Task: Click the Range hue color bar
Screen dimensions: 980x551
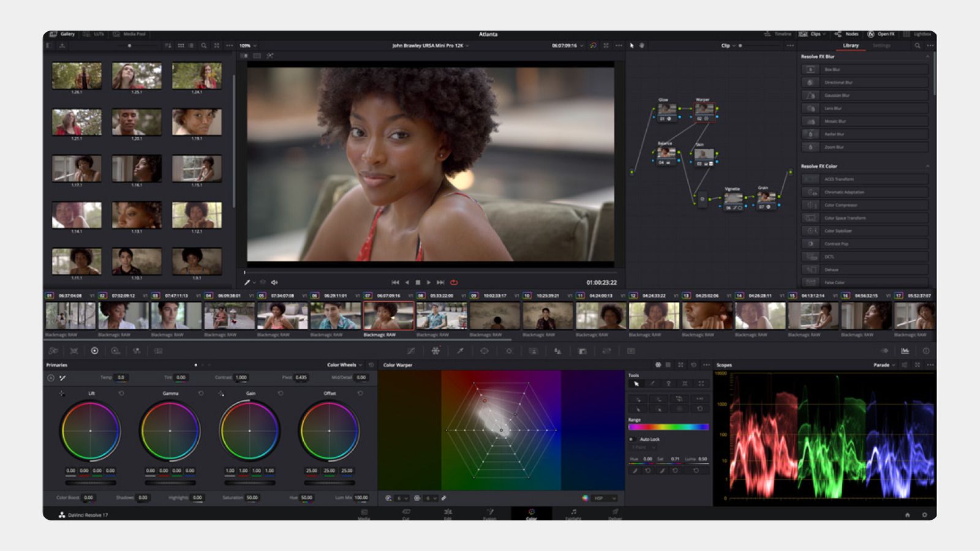Action: [x=668, y=427]
